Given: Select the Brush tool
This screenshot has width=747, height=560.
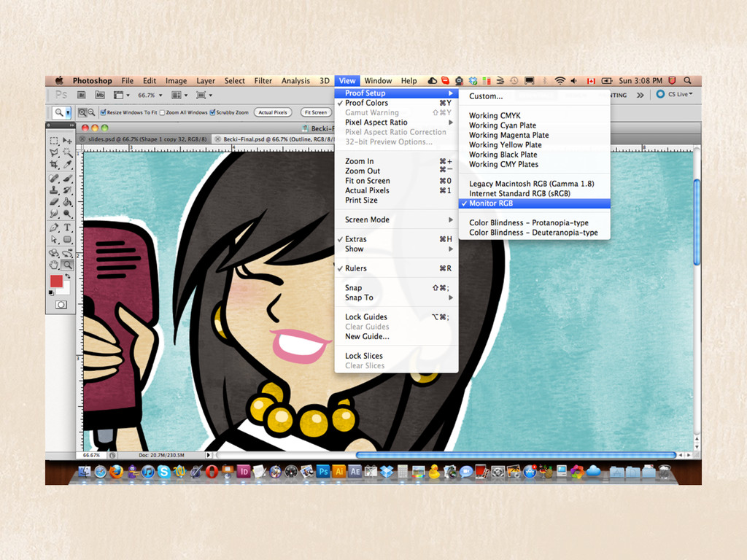Looking at the screenshot, I should (x=67, y=179).
